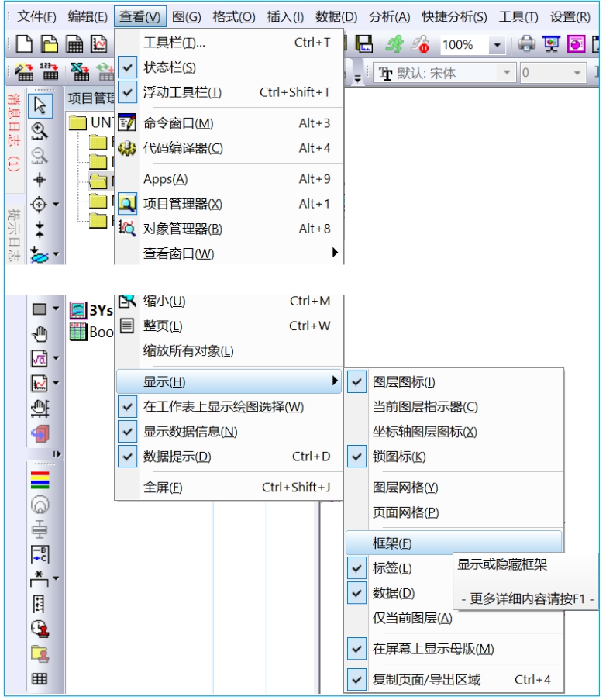Click the folder stamp project path icon
The image size is (606, 700).
(40, 653)
